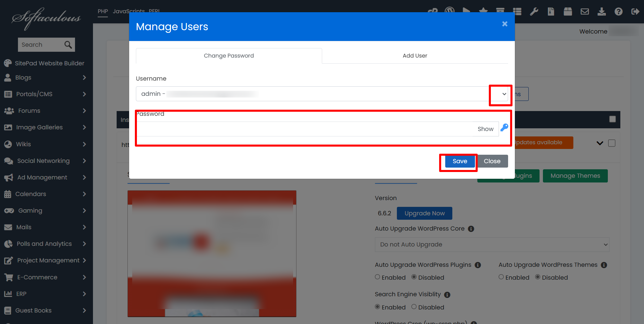Click info icon beside Search Engine Visiblity
The height and width of the screenshot is (324, 644).
[x=447, y=295]
